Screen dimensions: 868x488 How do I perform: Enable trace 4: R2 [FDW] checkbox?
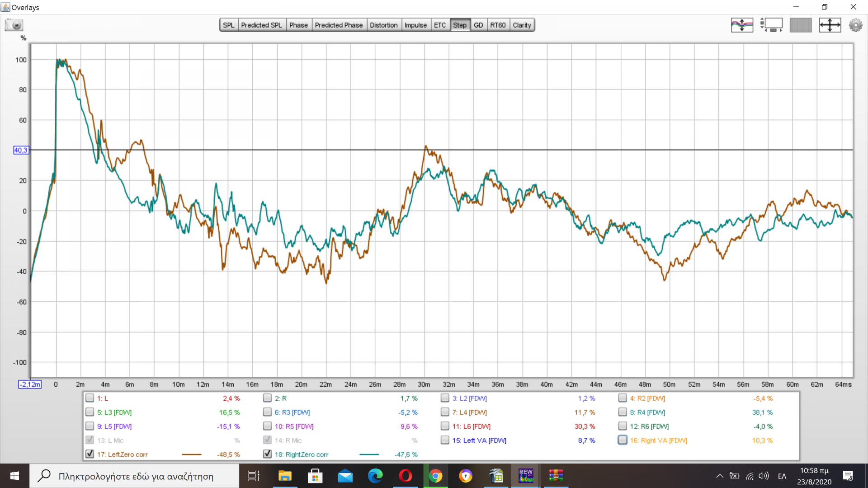tap(623, 398)
